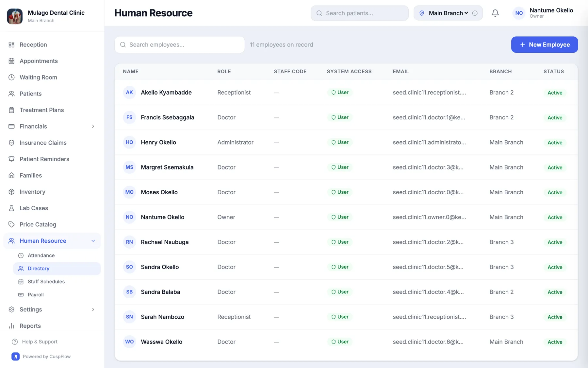588x368 pixels.
Task: Click the Lab Cases flask icon
Action: tap(11, 208)
